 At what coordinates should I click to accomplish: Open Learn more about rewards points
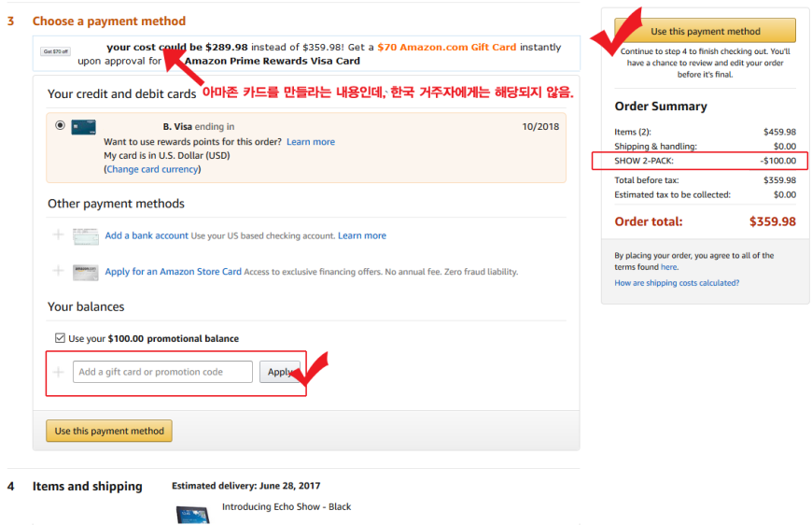coord(311,142)
